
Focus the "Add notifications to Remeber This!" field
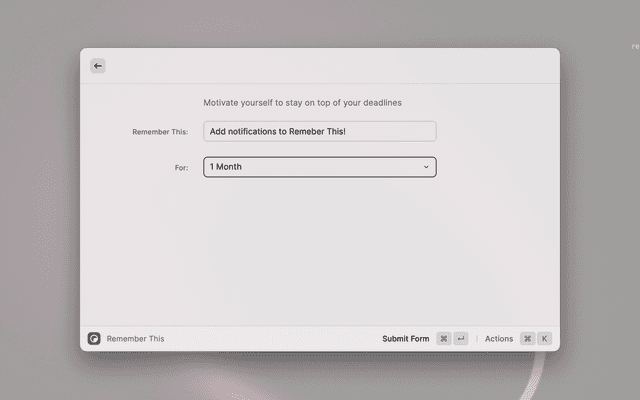[x=319, y=131]
